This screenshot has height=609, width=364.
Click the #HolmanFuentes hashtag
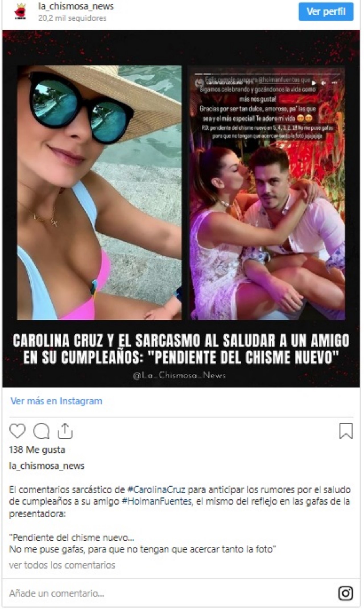[x=156, y=501]
